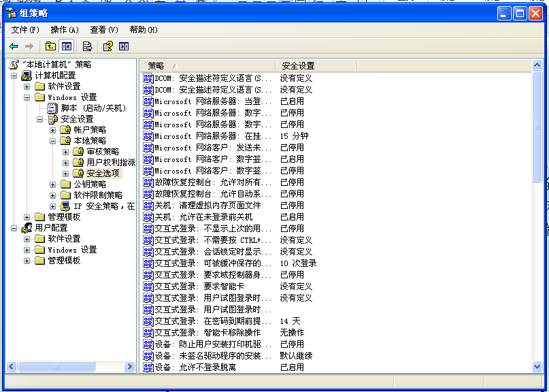This screenshot has height=392, width=549.
Task: Expand the 公钥策略 tree node
Action: click(x=53, y=184)
